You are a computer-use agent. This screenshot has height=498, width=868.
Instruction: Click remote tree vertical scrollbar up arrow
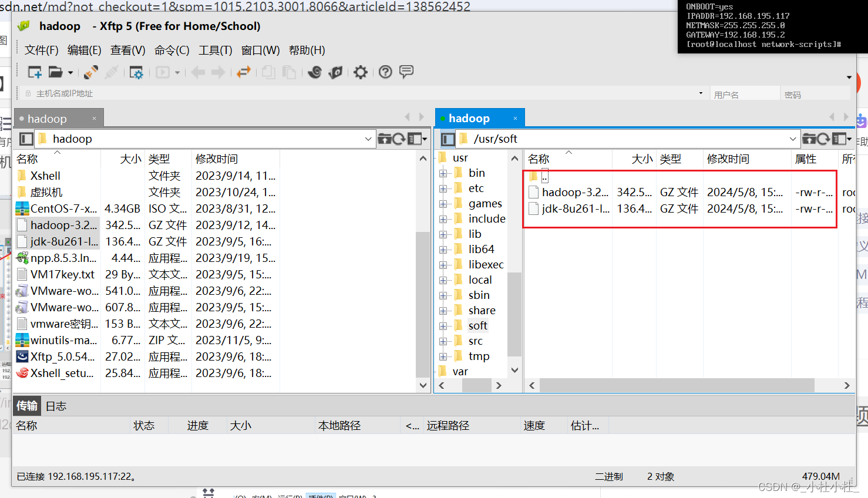coord(514,159)
